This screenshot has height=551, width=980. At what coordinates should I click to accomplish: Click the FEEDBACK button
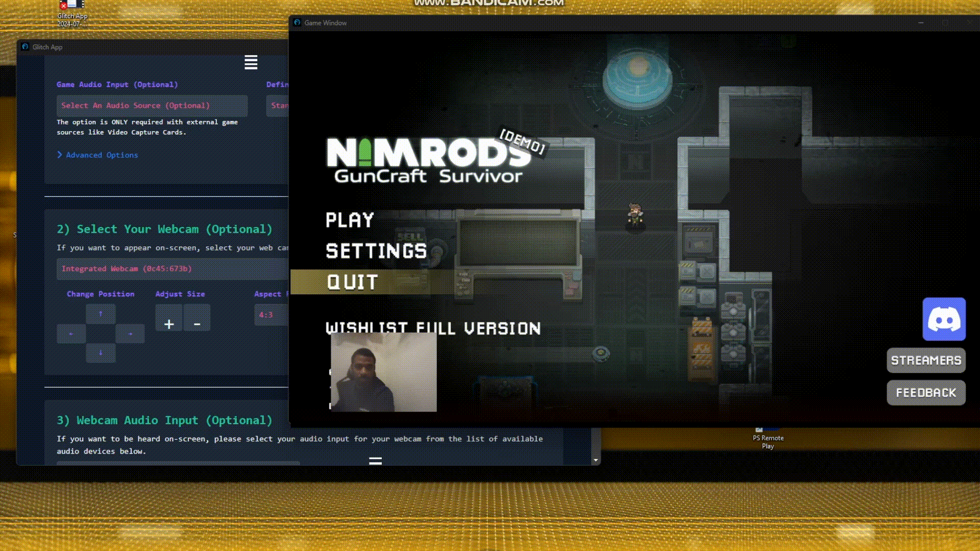click(926, 393)
